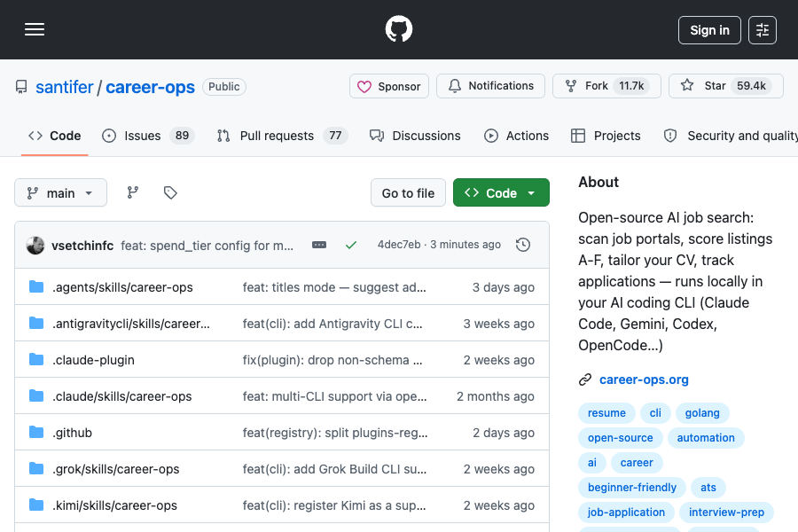The width and height of the screenshot is (798, 532).
Task: Click folder icon of .github row
Action: (x=36, y=432)
